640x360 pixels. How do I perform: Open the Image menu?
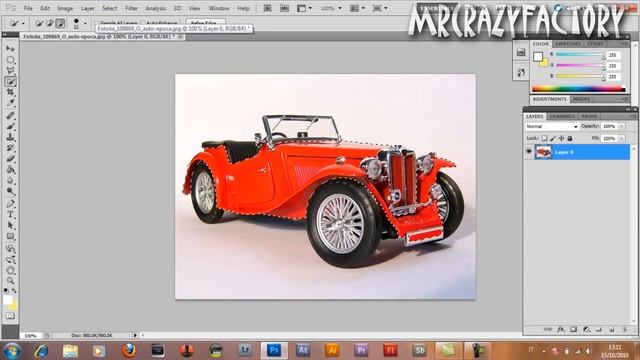[65, 8]
